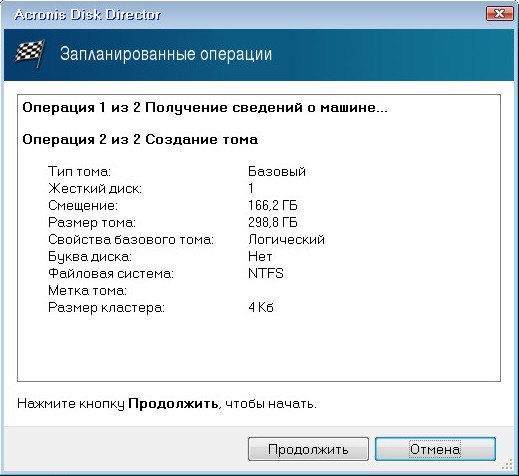Click the 'Запланированные операции' header title
519x476 pixels.
tap(166, 54)
